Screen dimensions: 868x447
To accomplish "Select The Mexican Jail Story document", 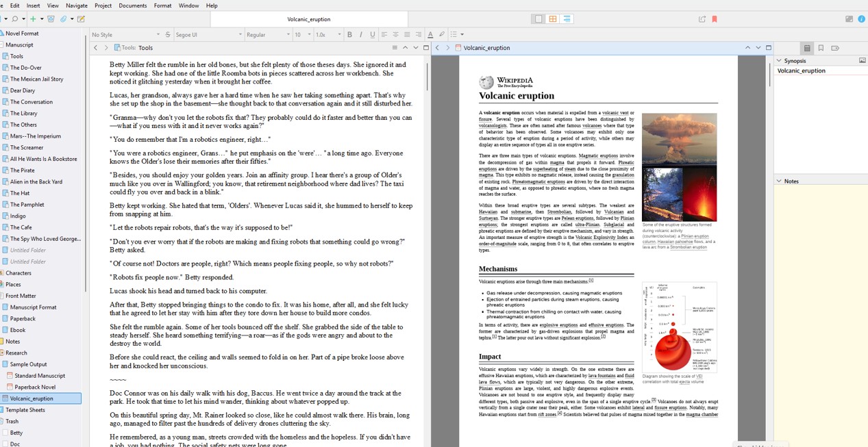I will [36, 79].
